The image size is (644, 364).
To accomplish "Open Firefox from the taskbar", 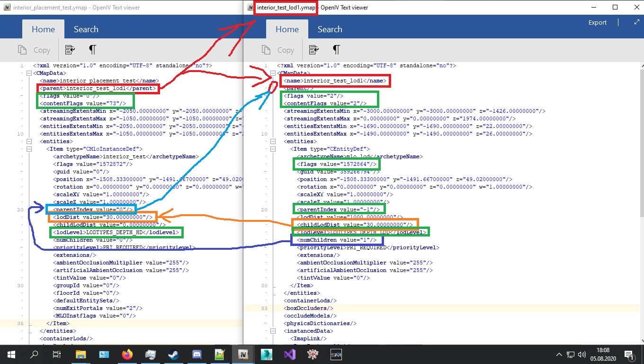I will 127,354.
